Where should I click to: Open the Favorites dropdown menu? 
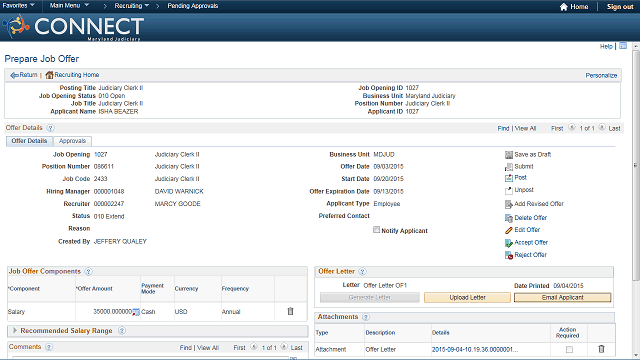(18, 6)
